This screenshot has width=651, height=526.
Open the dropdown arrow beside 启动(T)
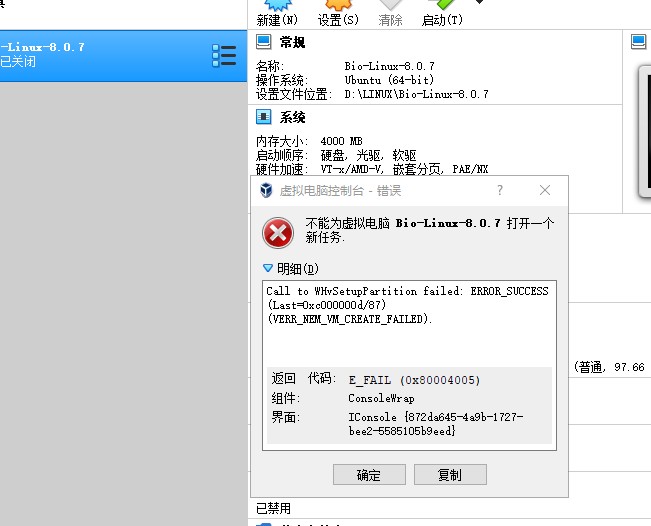click(x=479, y=2)
